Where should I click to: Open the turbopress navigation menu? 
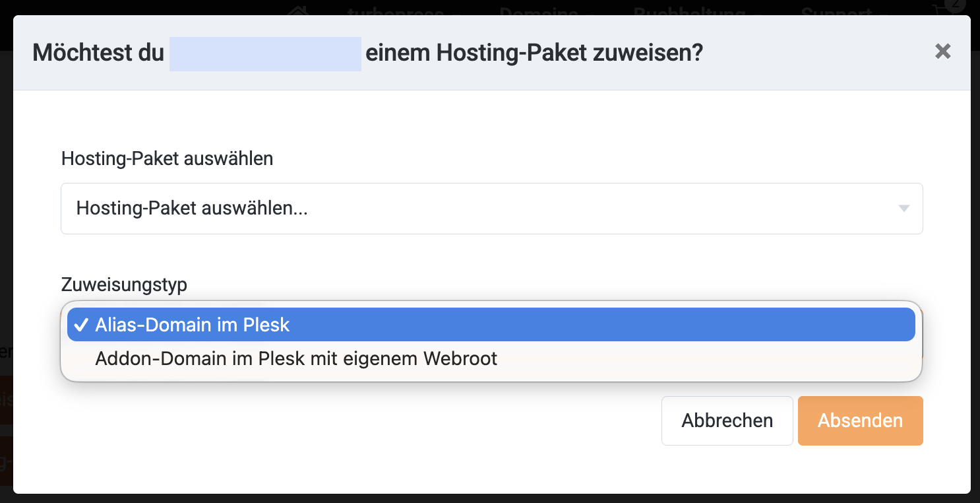(x=404, y=10)
